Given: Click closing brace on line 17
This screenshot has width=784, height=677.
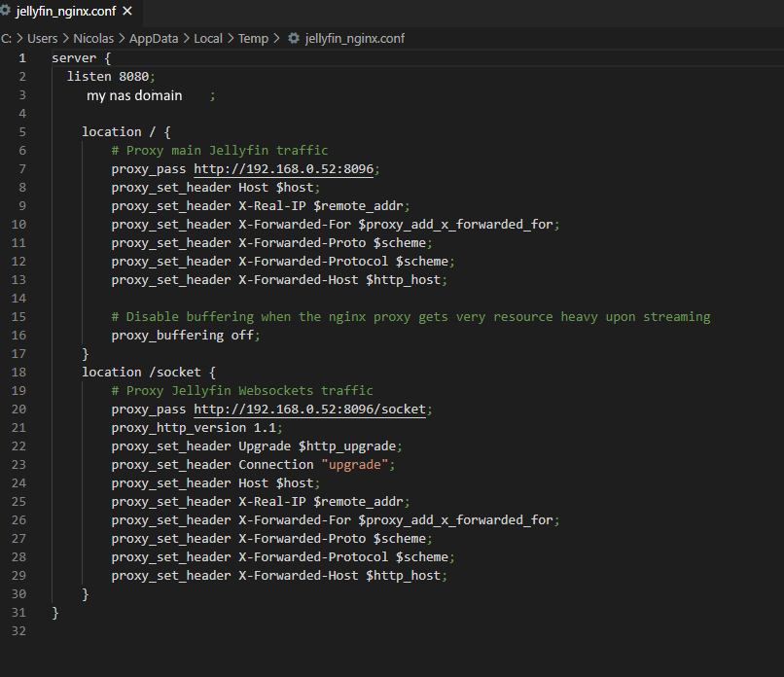Looking at the screenshot, I should 86,354.
